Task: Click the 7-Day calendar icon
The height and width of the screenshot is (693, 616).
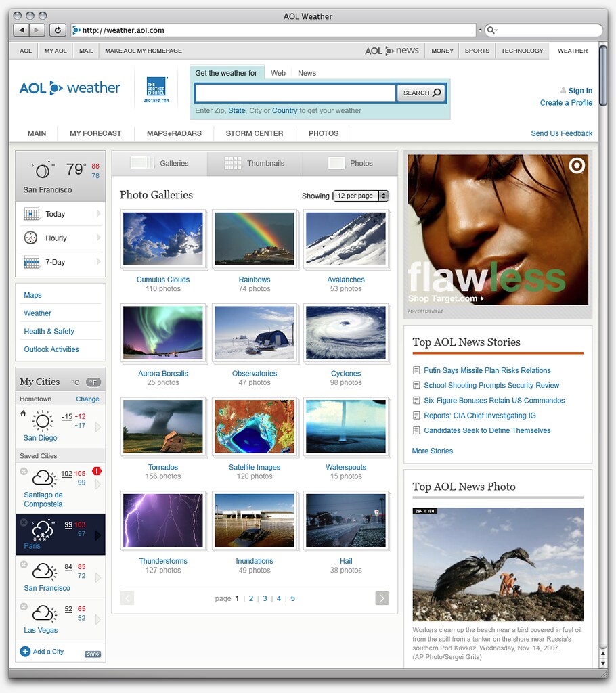Action: click(x=31, y=262)
